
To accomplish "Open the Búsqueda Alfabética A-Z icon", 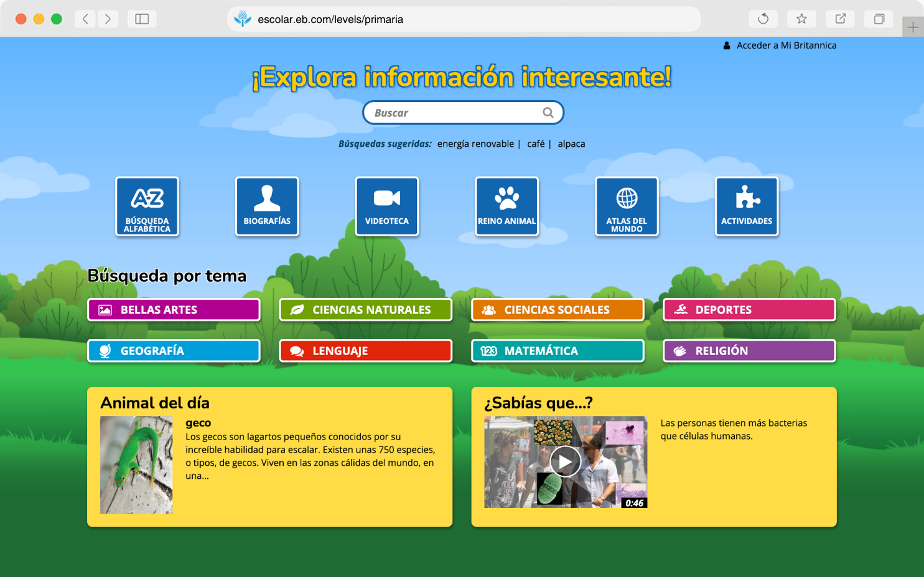I will click(147, 206).
